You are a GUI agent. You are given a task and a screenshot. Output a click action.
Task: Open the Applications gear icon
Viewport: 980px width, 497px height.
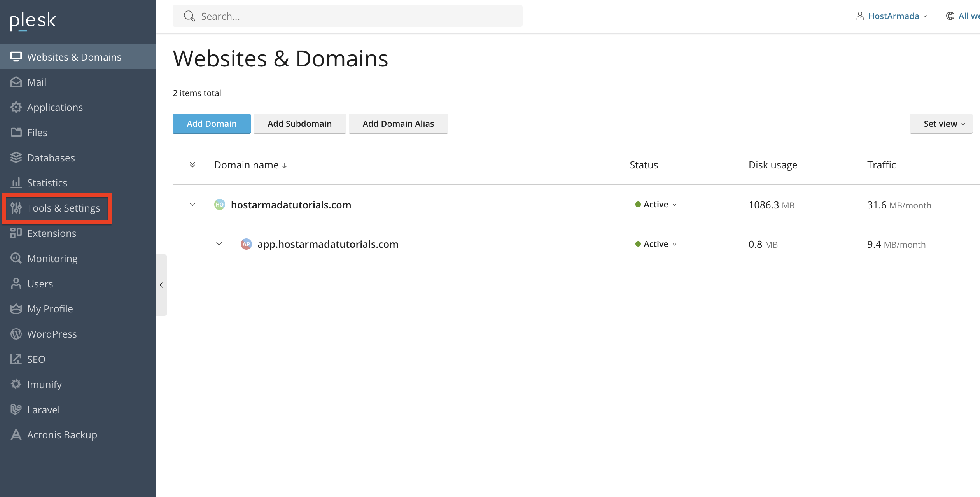(16, 107)
